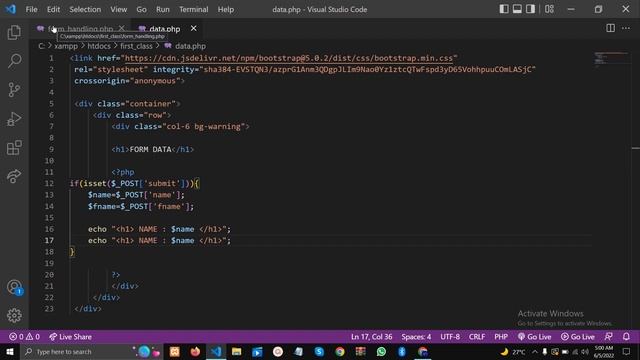
Task: Click the first_class breadcrumb segment
Action: pos(136,46)
